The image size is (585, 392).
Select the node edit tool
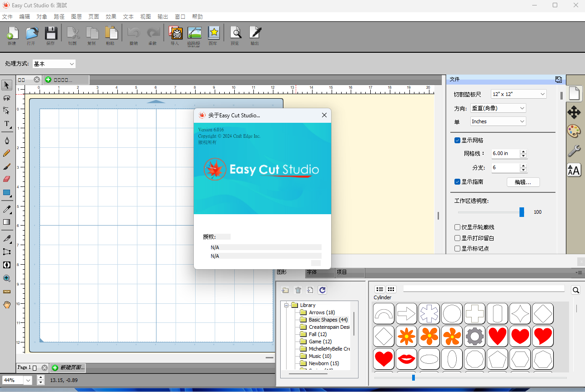(x=7, y=111)
